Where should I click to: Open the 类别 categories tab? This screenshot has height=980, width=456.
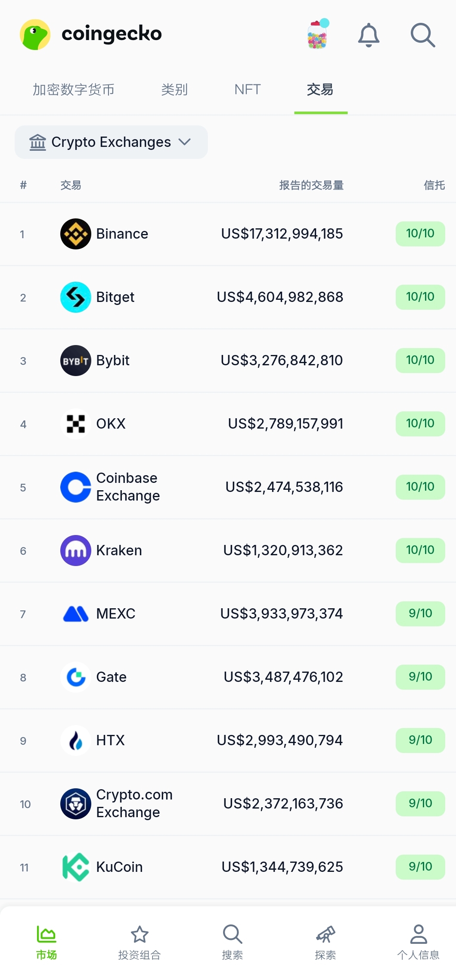[x=174, y=90]
